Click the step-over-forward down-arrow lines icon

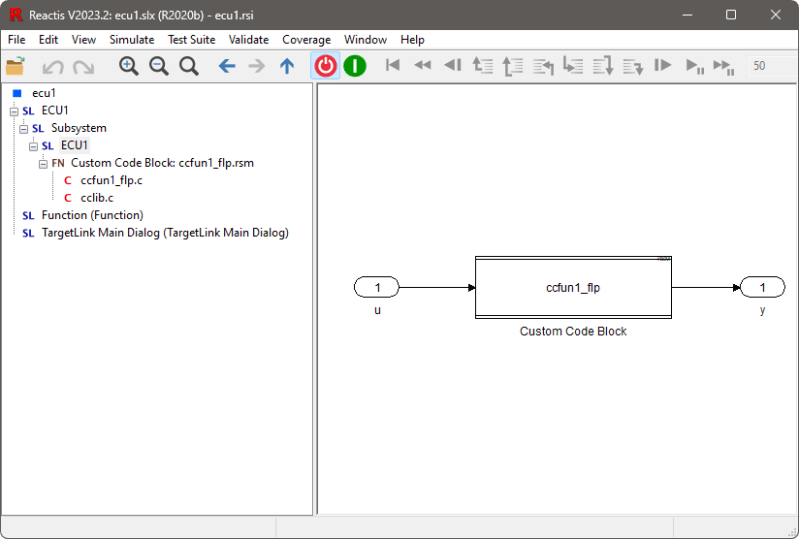(x=603, y=66)
